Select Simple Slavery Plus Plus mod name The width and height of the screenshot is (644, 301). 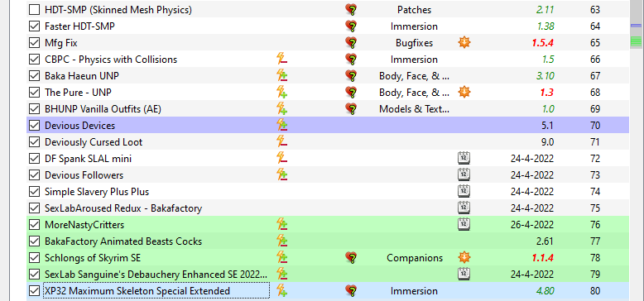pyautogui.click(x=97, y=192)
